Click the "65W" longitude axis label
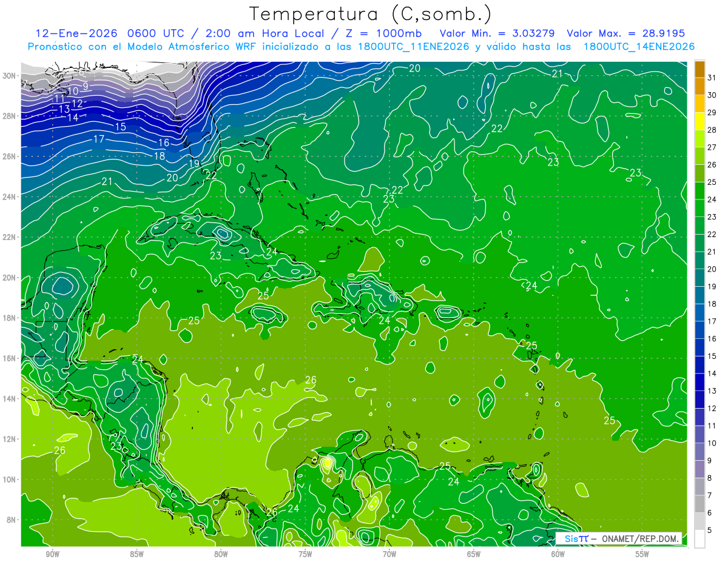This screenshot has width=728, height=562. [x=474, y=554]
